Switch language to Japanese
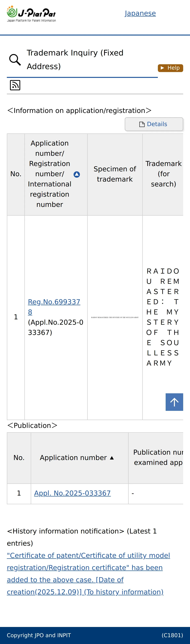 (140, 13)
